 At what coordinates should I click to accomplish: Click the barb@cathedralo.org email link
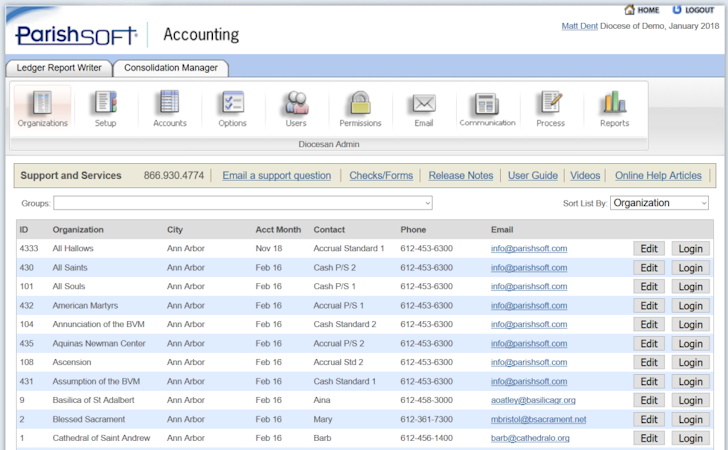click(x=530, y=438)
